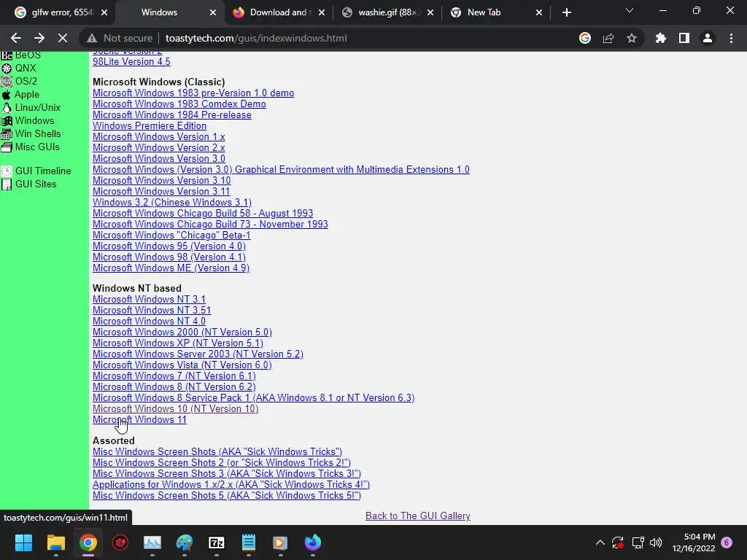747x560 pixels.
Task: Open the Not secure site info
Action: [120, 38]
